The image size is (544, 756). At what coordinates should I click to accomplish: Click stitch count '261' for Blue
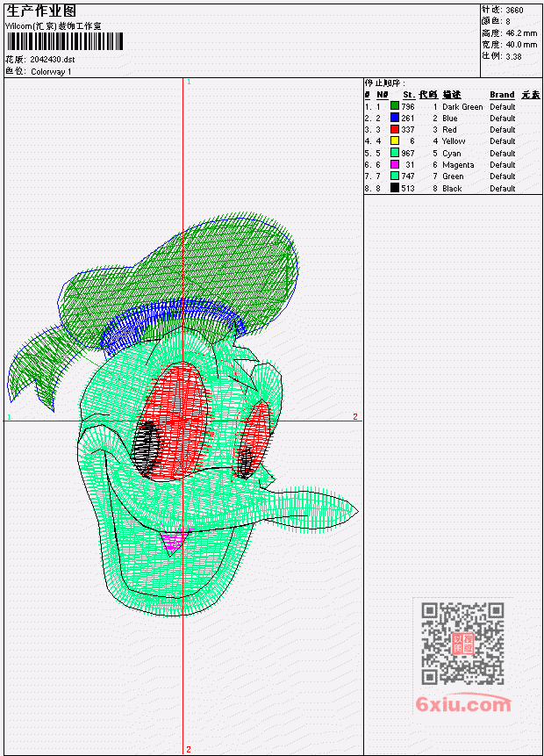point(408,119)
